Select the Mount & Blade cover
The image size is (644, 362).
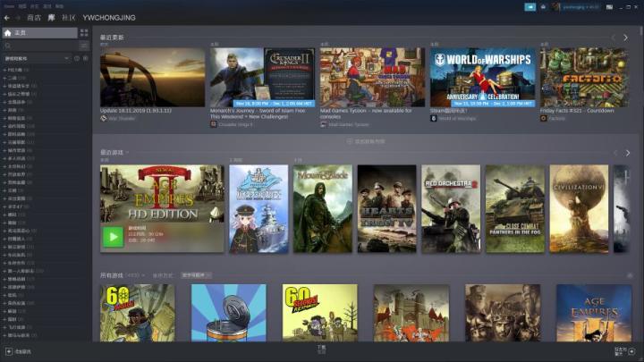323,208
